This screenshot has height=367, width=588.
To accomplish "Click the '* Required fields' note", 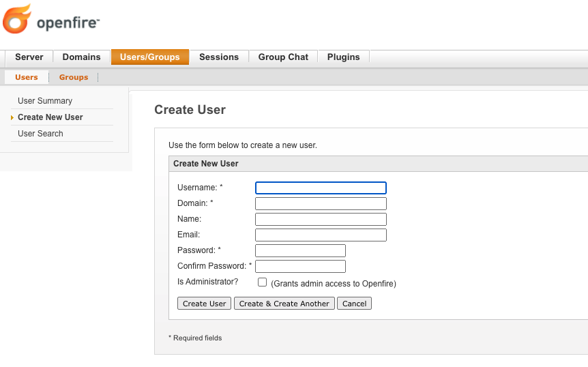I will click(195, 338).
